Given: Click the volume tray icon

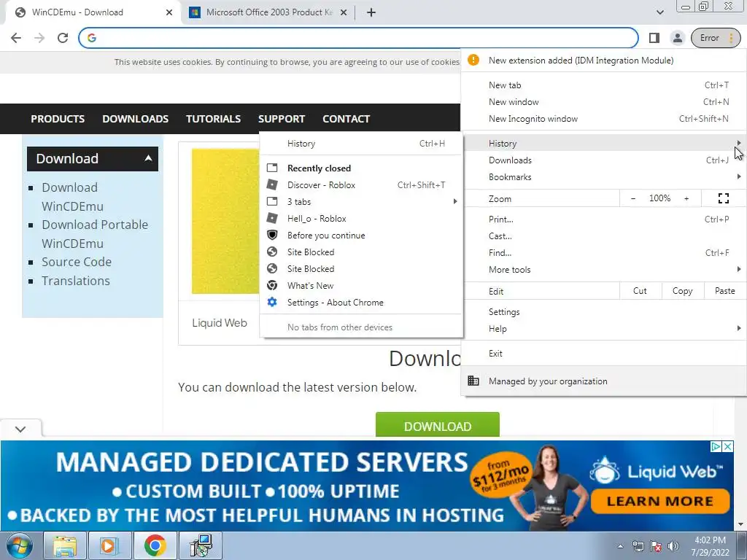Looking at the screenshot, I should [673, 546].
